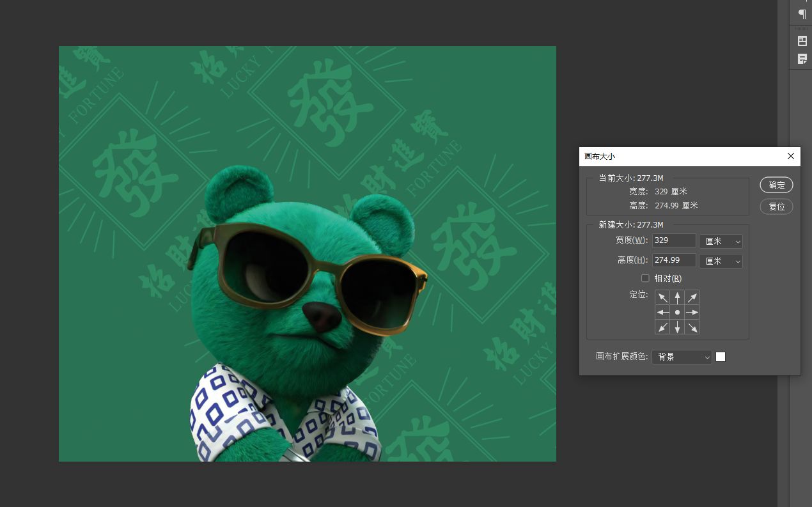The width and height of the screenshot is (812, 507).
Task: Expand the 画布扩展颜色 dropdown set to 背景
Action: (682, 357)
